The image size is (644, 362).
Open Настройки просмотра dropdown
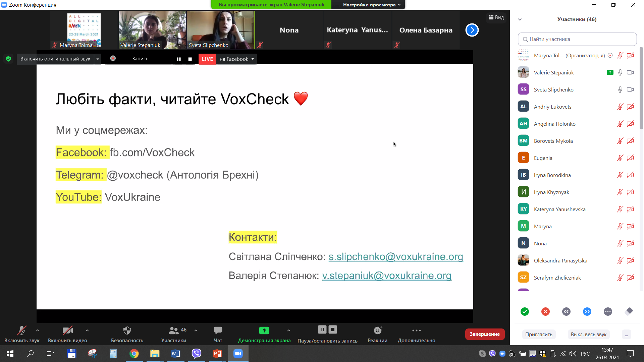(371, 5)
